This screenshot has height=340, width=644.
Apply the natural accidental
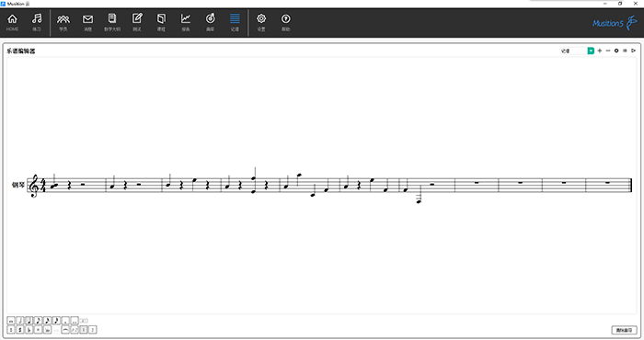11,330
